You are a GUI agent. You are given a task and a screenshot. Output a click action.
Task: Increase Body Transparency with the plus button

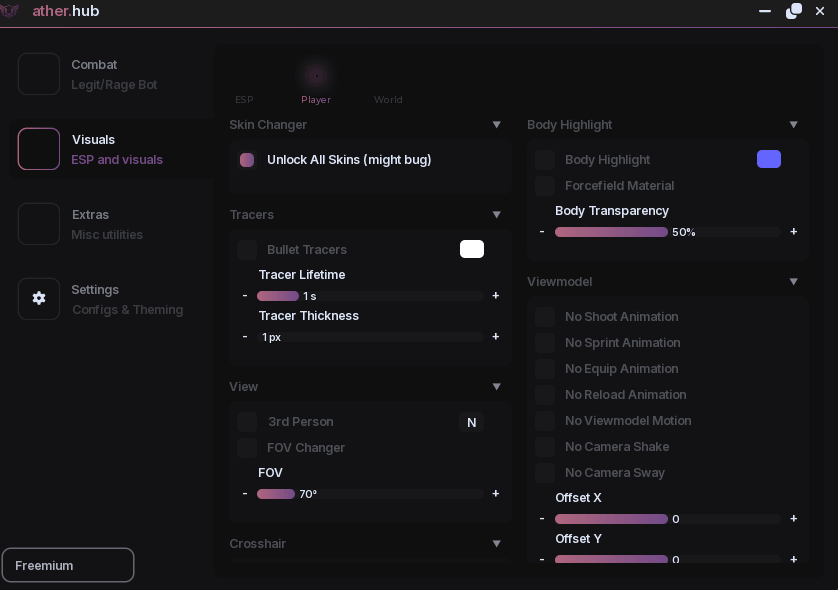(x=794, y=231)
